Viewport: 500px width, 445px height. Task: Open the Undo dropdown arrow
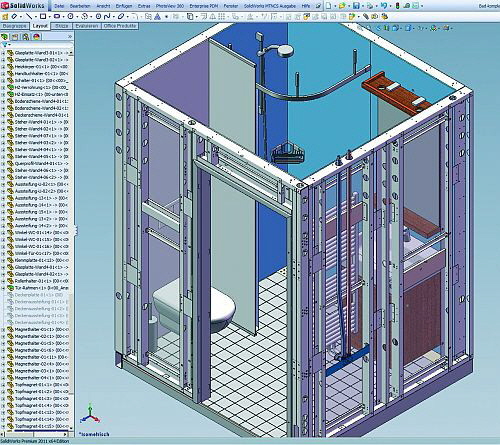point(390,6)
